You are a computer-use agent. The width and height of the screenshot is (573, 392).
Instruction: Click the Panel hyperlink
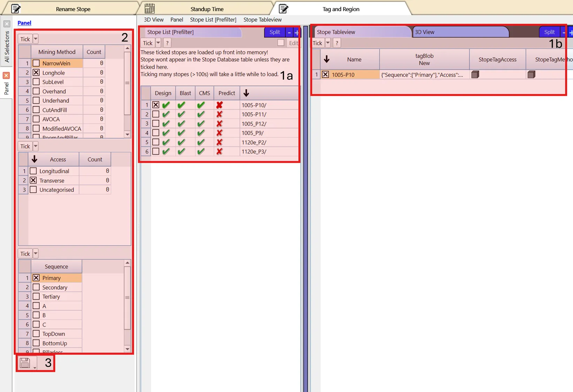[x=24, y=23]
